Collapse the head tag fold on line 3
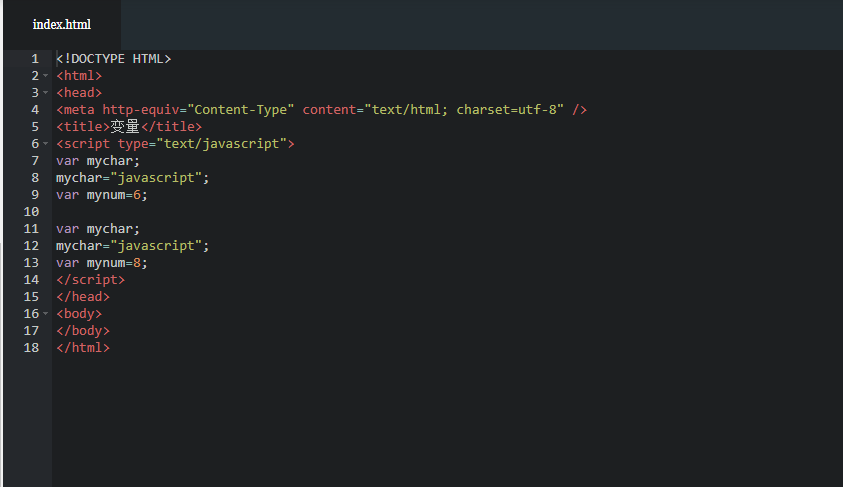The image size is (843, 487). click(46, 93)
